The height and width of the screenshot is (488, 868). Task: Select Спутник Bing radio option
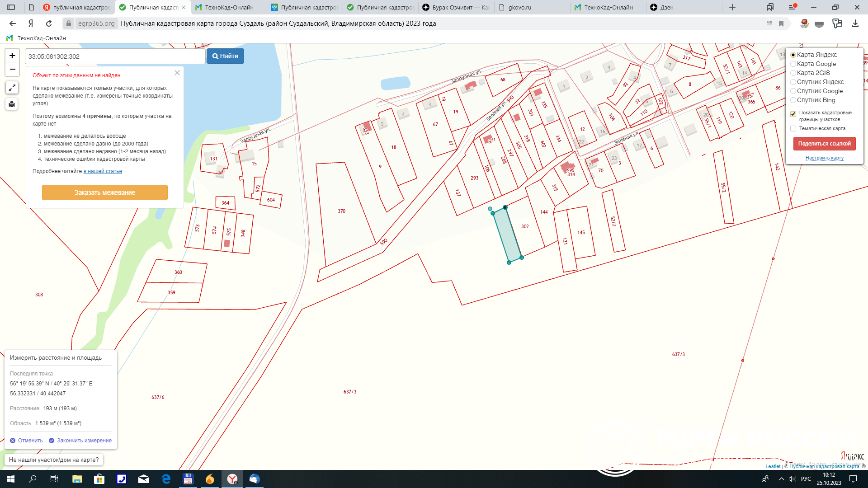[793, 100]
